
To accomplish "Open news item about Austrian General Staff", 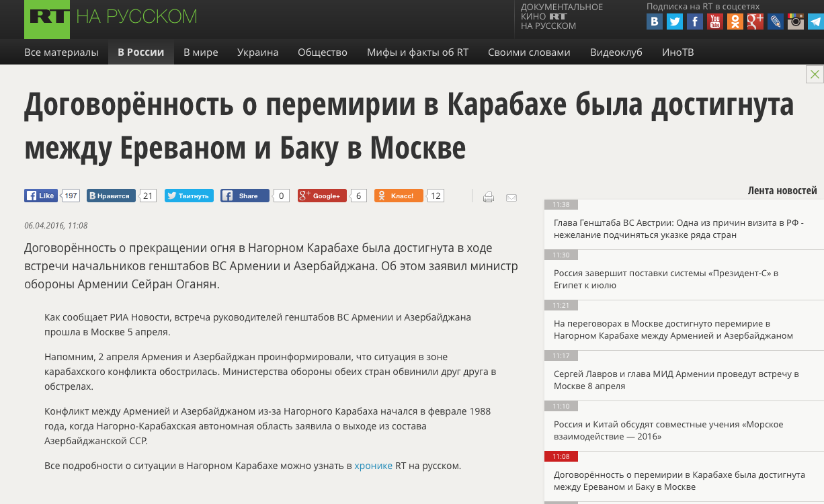I will (x=678, y=228).
